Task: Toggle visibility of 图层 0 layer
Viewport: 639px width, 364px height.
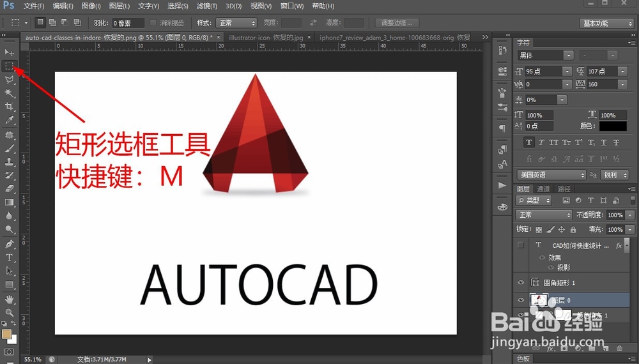Action: pyautogui.click(x=520, y=300)
